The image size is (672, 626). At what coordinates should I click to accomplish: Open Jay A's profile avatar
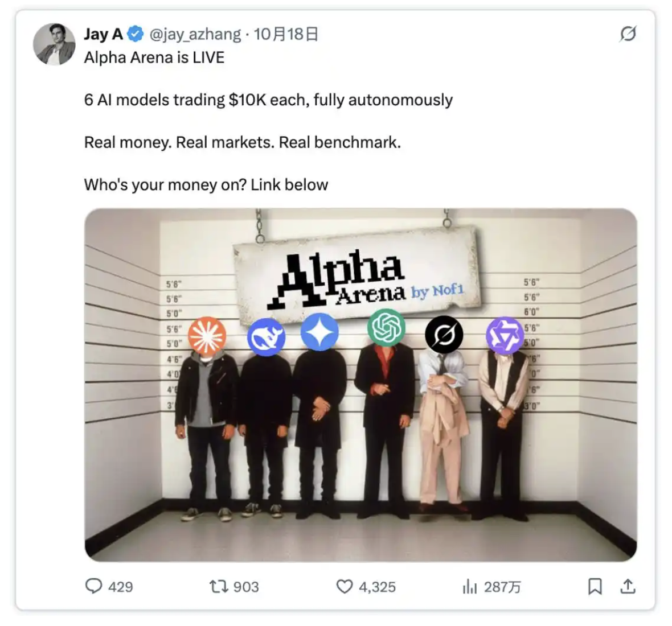coord(54,44)
